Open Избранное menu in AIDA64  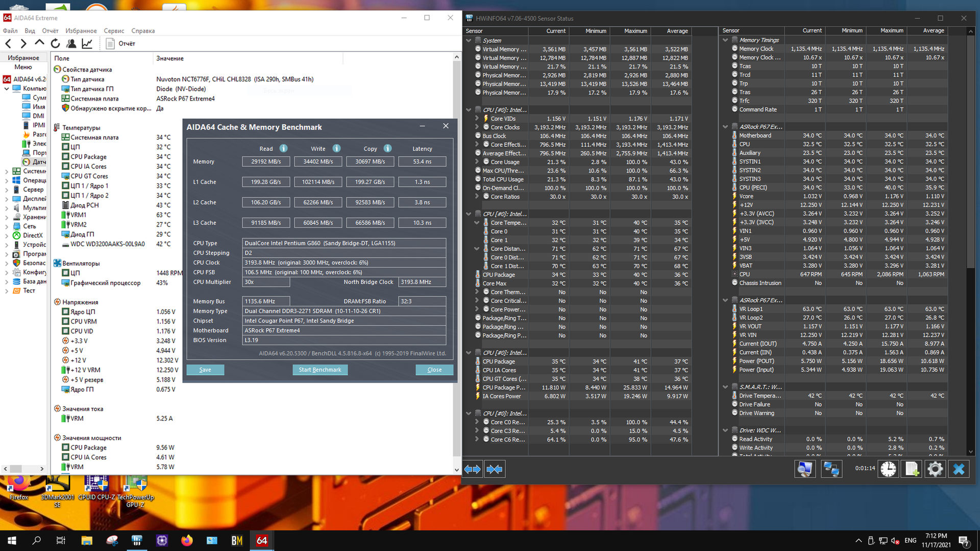coord(81,31)
